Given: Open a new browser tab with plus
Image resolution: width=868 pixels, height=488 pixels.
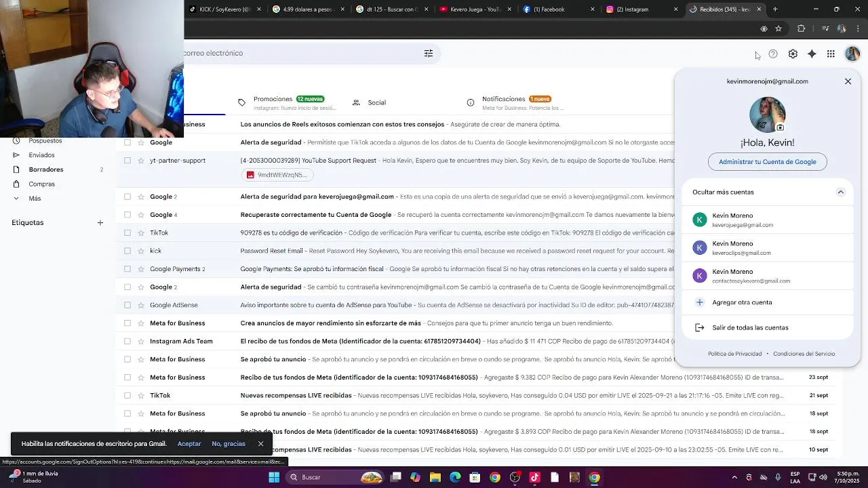Looking at the screenshot, I should [x=775, y=9].
